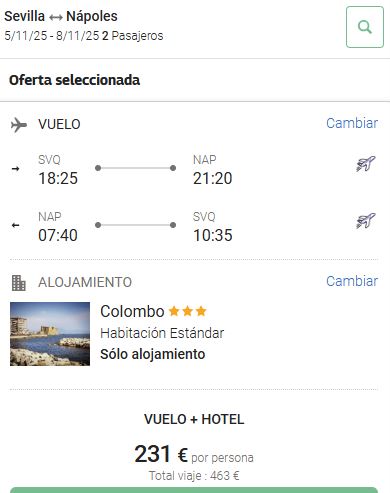Screen dimensions: 390x493
Task: Click the 5/11/25 - 8/11/25 travel dates
Action: [x=52, y=36]
